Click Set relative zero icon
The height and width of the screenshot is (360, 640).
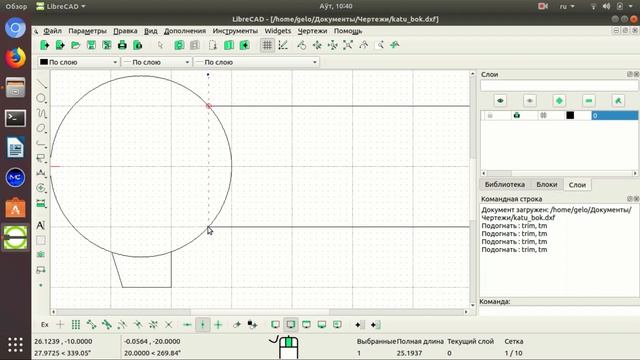(x=237, y=325)
